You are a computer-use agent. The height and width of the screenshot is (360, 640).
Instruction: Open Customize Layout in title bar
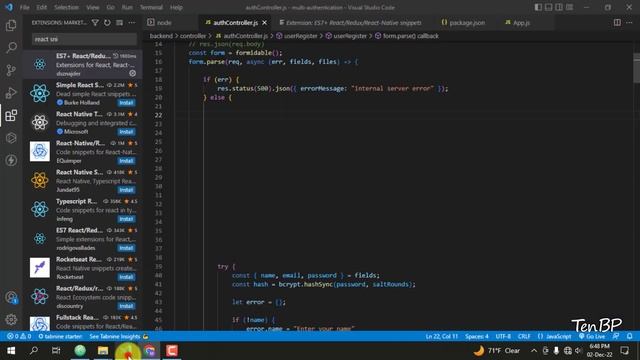pos(569,7)
